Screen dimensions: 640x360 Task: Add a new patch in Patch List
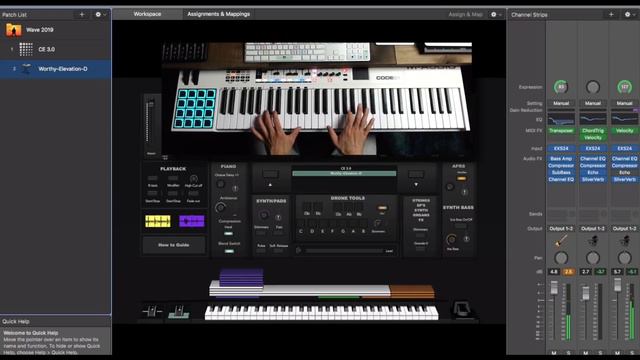(82, 14)
